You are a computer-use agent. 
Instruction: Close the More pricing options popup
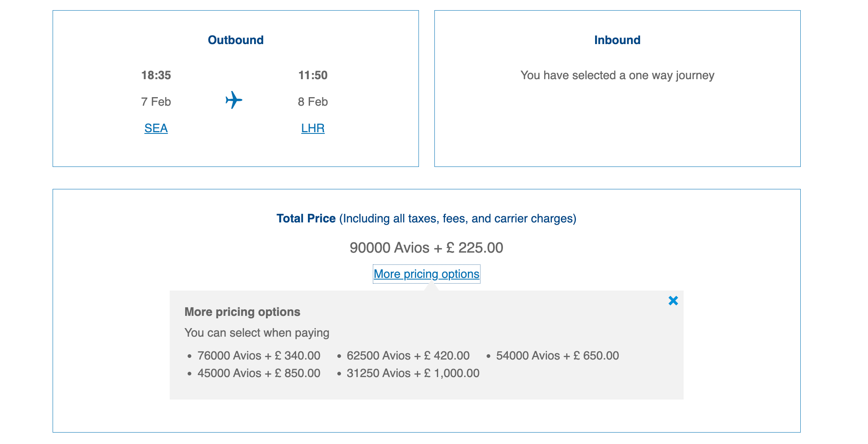pos(673,301)
